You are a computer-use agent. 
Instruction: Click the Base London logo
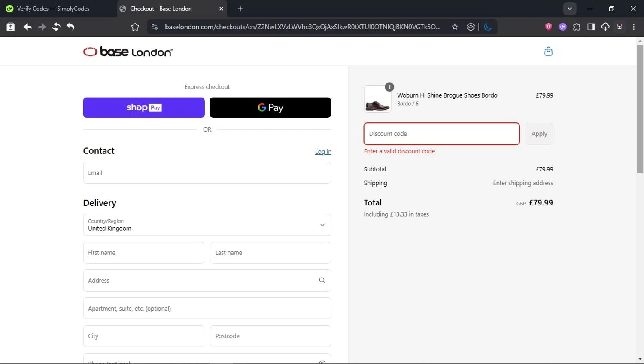(128, 52)
